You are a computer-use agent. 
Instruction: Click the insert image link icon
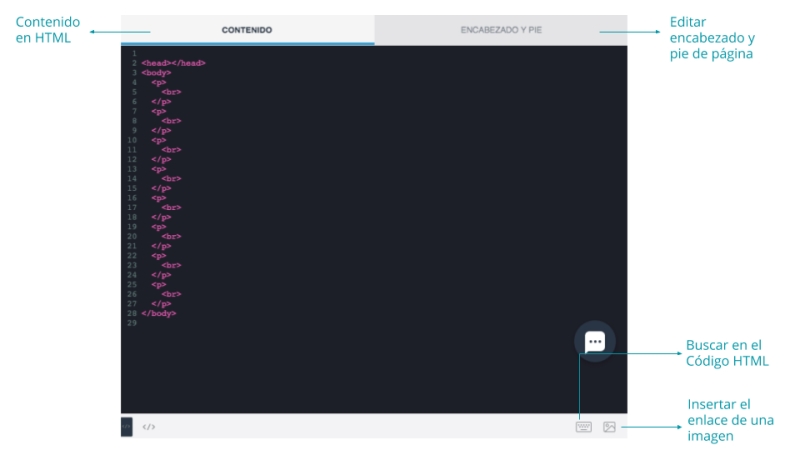click(x=609, y=427)
